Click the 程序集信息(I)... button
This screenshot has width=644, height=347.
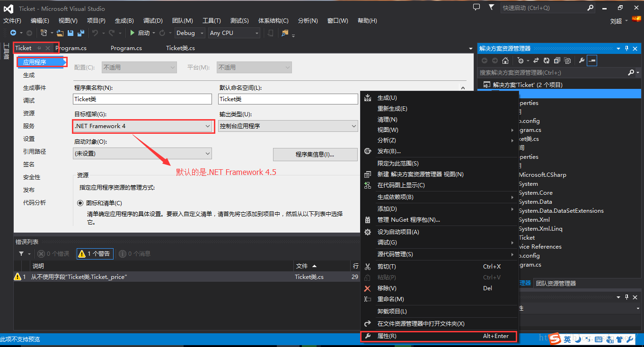coord(315,155)
